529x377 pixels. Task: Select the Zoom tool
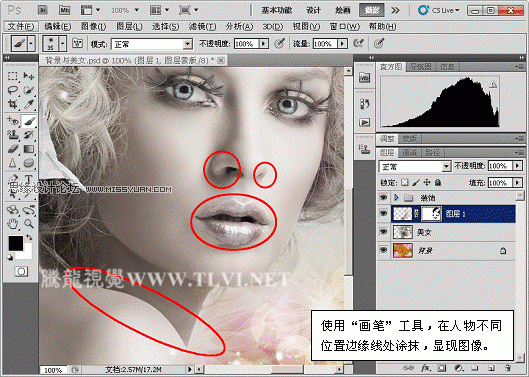point(29,223)
